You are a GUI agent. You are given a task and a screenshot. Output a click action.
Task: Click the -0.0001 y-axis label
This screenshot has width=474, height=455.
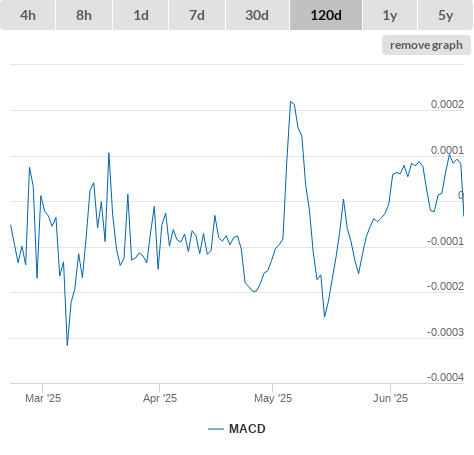[446, 241]
